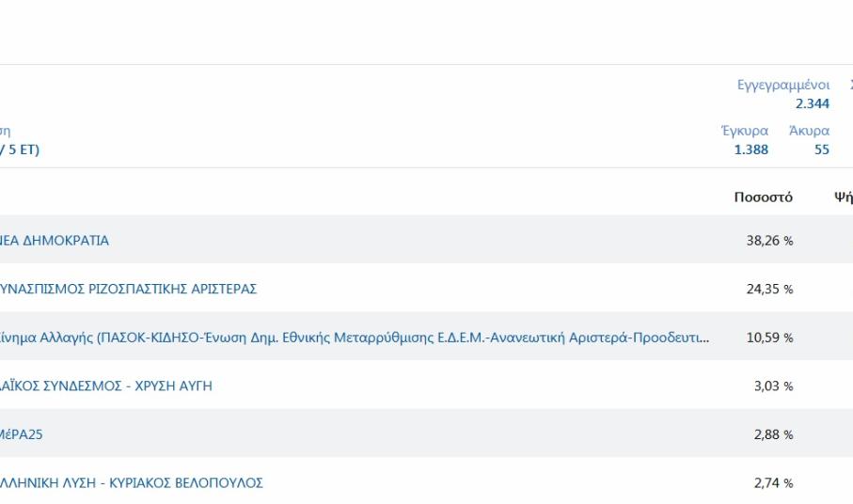
Task: Click the Κίνημα Αλλαγής party name
Action: coord(355,338)
